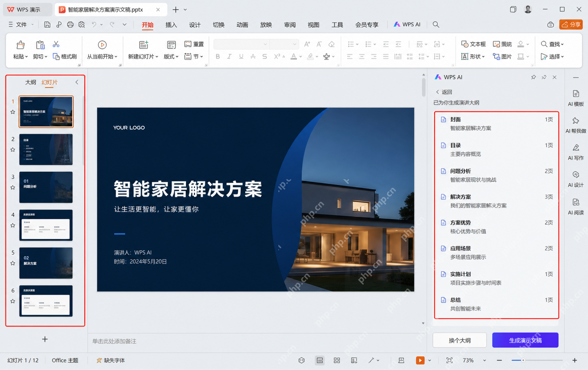Switch to the 大纲 outline tab
The width and height of the screenshot is (588, 370).
point(31,82)
